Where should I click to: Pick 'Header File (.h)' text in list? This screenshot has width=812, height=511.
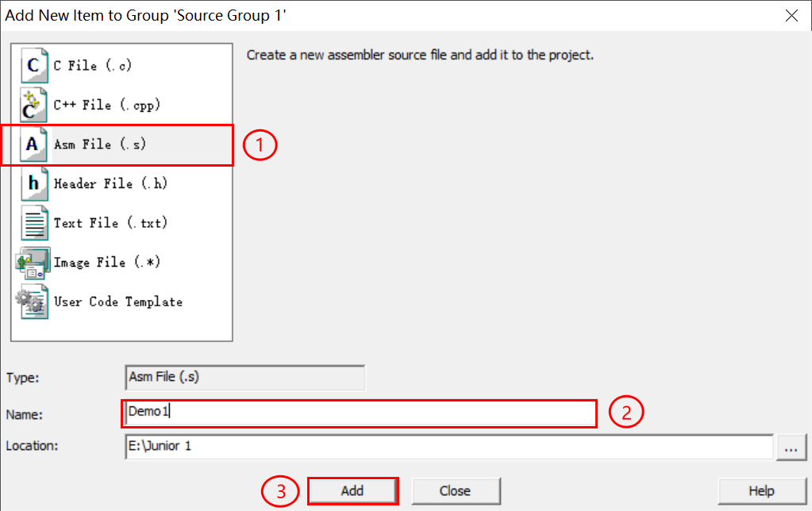(110, 184)
